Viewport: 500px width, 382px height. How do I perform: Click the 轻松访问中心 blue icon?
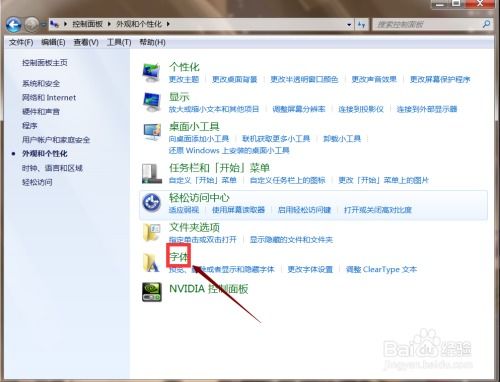[x=152, y=202]
